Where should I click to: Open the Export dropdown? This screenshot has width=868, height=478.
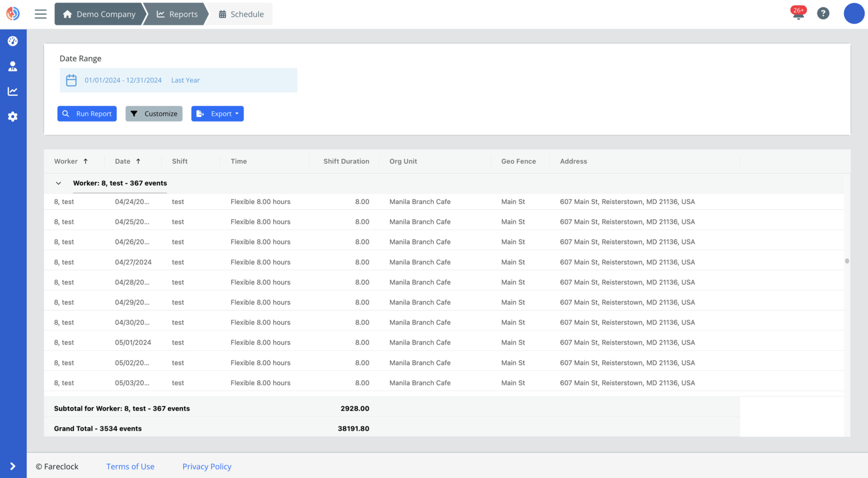click(x=217, y=114)
